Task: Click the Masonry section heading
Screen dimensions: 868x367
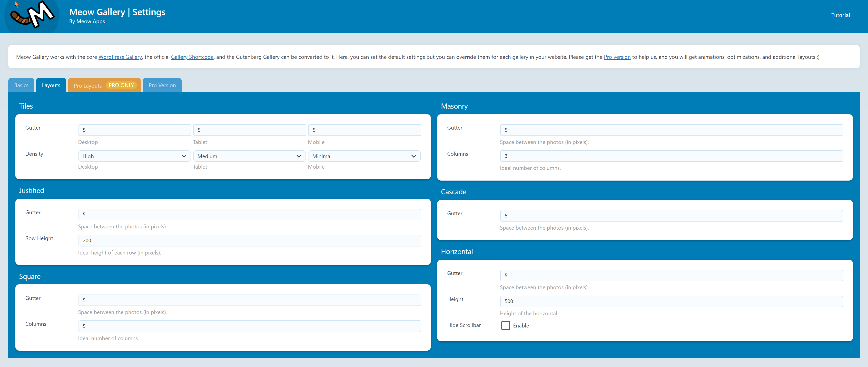Action: [x=454, y=106]
